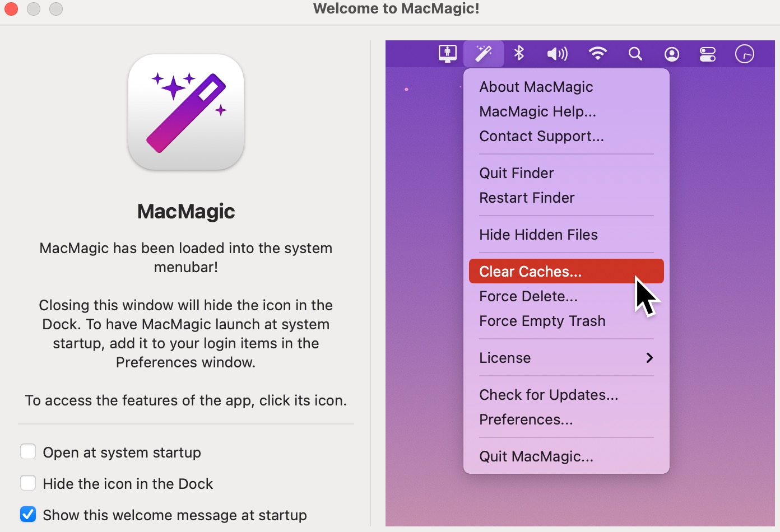The height and width of the screenshot is (532, 780).
Task: Select Hide Hidden Files menu item
Action: coord(567,235)
